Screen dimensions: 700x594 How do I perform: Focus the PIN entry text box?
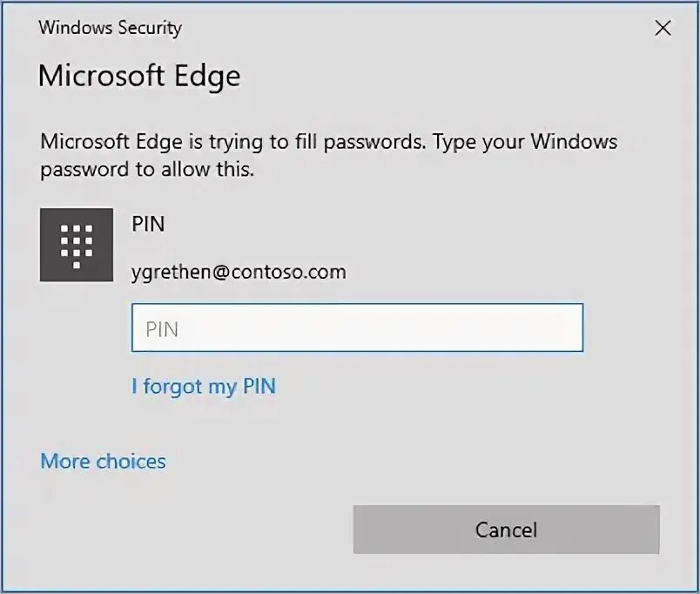coord(357,327)
